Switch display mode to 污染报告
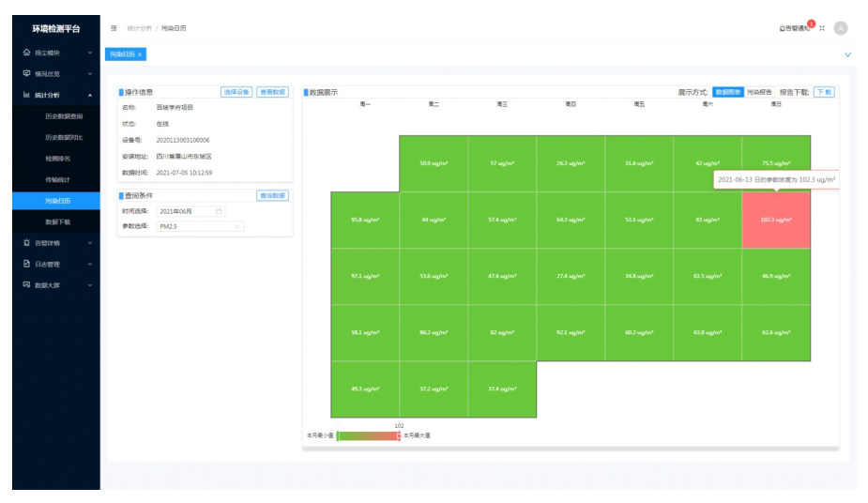Image resolution: width=868 pixels, height=503 pixels. [x=759, y=92]
